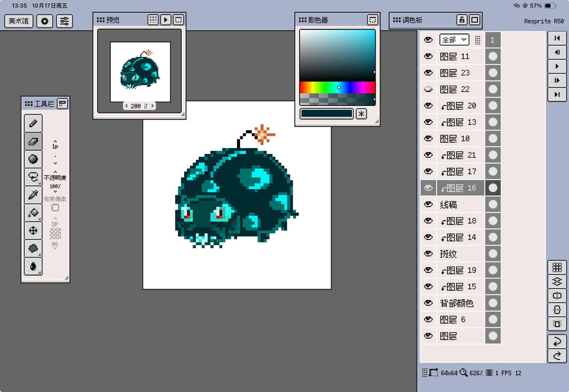Open the settings gear in top bar

(x=45, y=21)
